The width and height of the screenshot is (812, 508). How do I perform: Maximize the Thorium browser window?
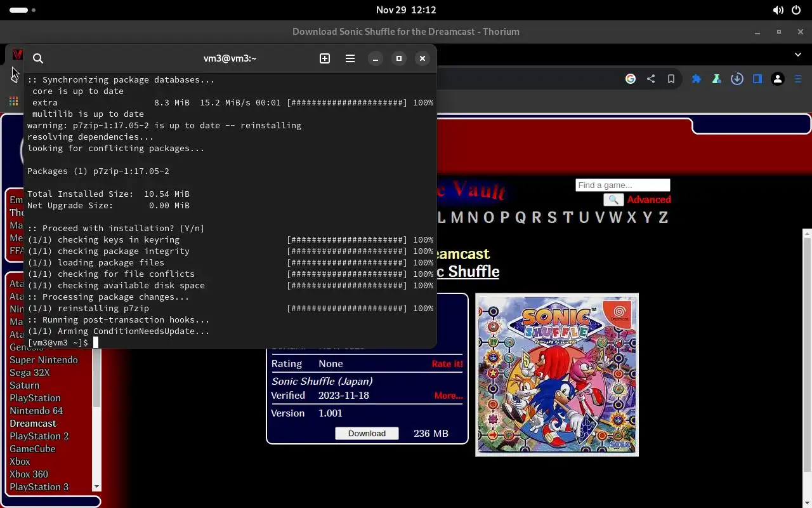coord(779,32)
